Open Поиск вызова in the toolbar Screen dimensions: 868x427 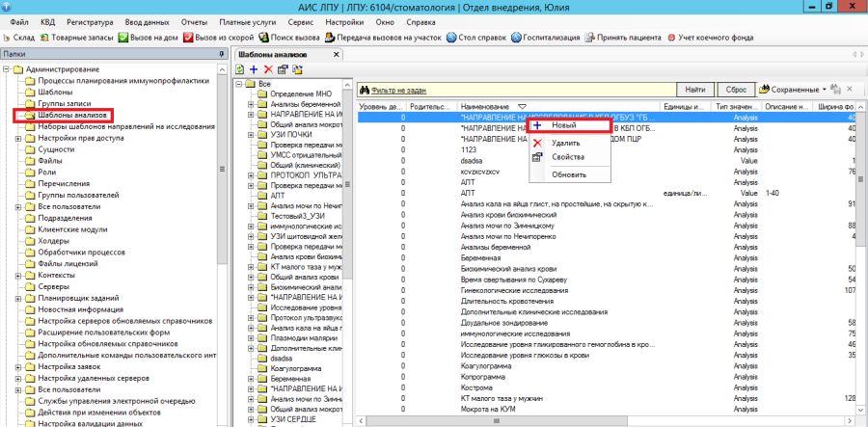289,38
